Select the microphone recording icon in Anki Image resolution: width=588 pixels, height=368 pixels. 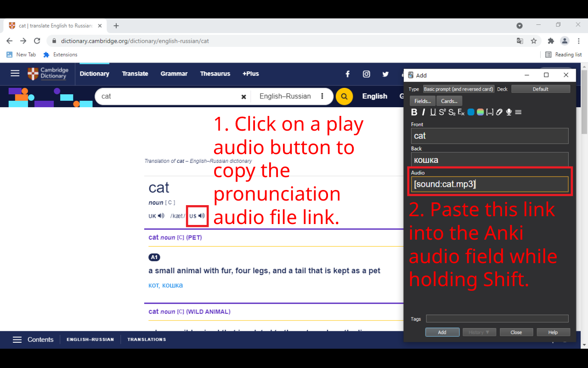509,112
